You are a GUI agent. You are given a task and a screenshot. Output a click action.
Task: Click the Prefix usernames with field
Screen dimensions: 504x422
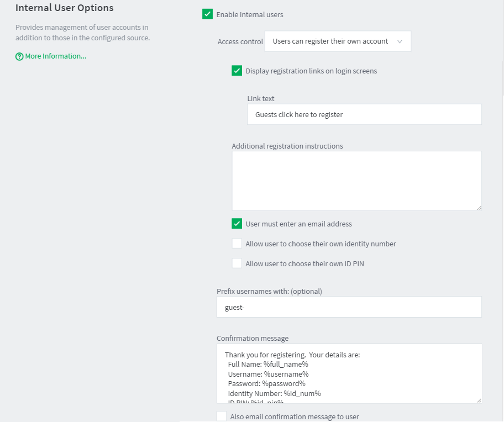pyautogui.click(x=349, y=307)
